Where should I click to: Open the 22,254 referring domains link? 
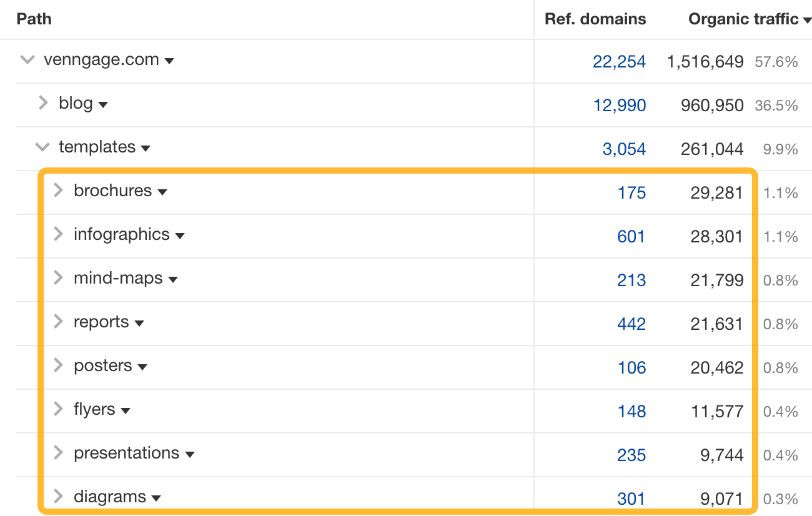coord(619,61)
